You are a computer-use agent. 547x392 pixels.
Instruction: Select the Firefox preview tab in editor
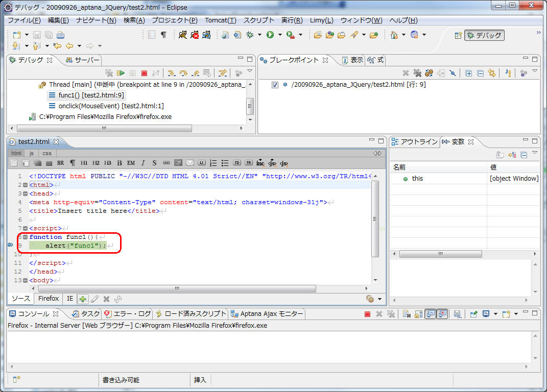pos(49,299)
